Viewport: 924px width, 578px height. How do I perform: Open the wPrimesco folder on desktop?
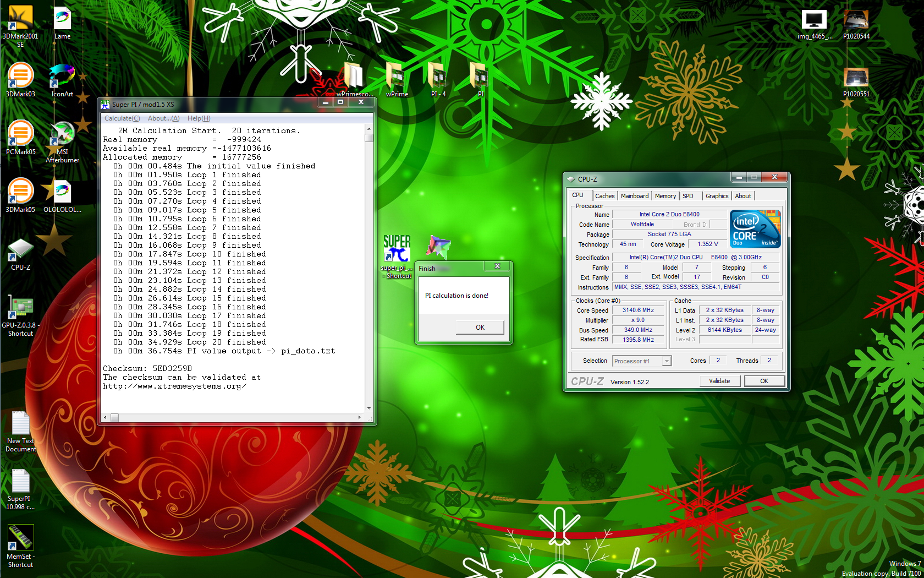tap(354, 79)
